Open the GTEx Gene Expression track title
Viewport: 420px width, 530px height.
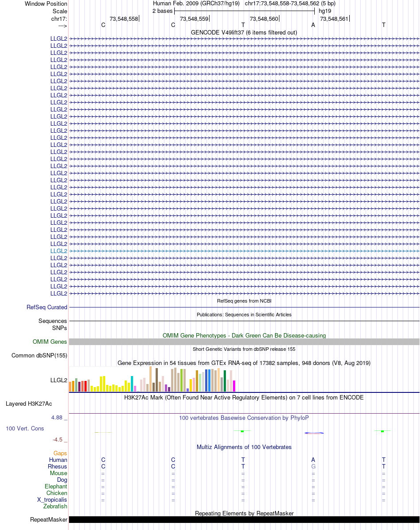[244, 363]
